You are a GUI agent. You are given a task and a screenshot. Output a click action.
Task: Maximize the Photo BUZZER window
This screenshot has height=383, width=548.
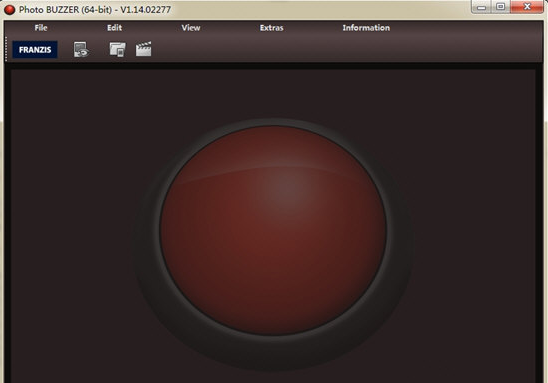pyautogui.click(x=500, y=7)
